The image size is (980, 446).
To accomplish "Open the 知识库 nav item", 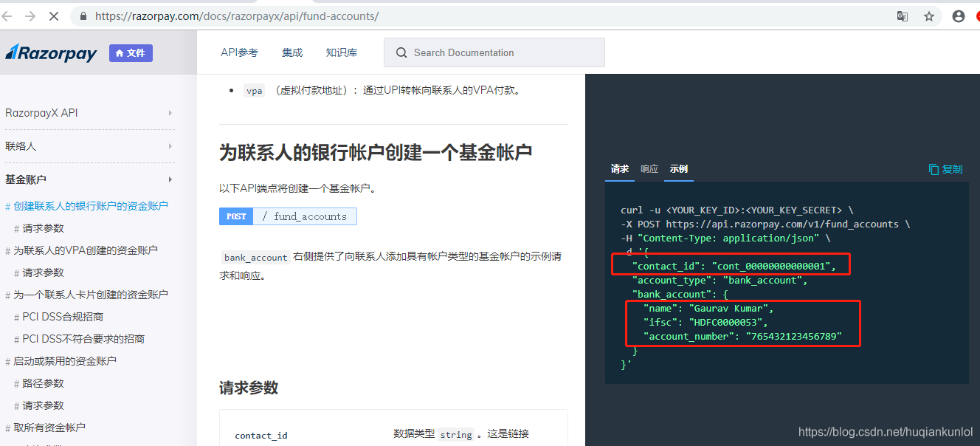I will 342,52.
